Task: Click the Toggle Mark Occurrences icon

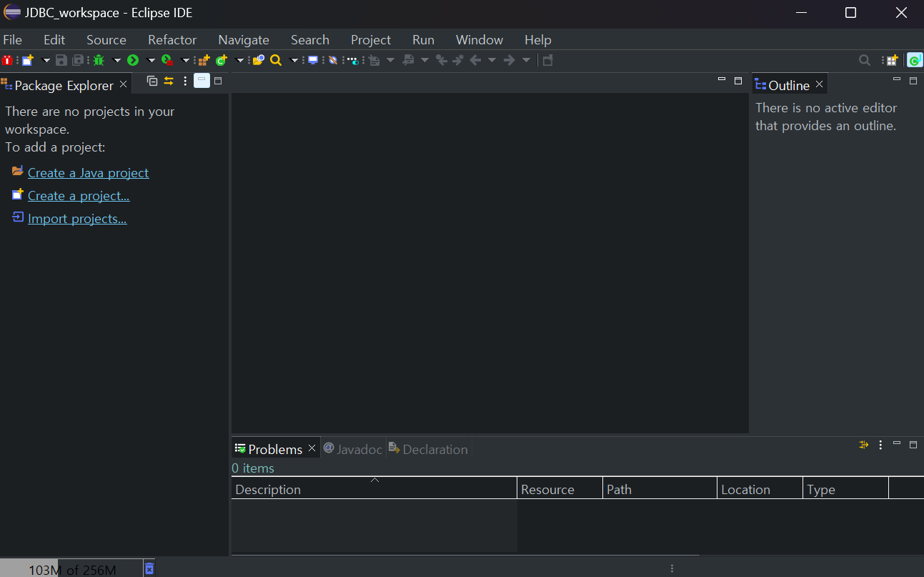Action: pyautogui.click(x=333, y=61)
